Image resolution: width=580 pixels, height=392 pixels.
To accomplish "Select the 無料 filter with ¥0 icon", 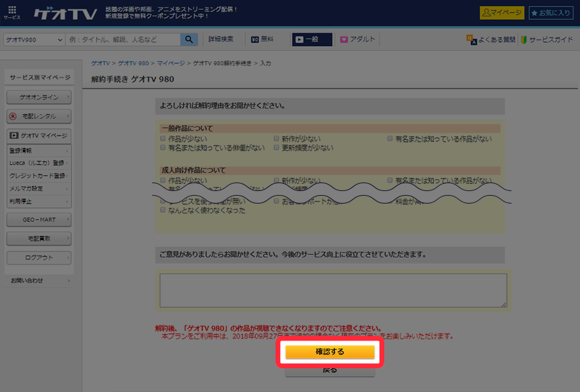I will click(262, 40).
